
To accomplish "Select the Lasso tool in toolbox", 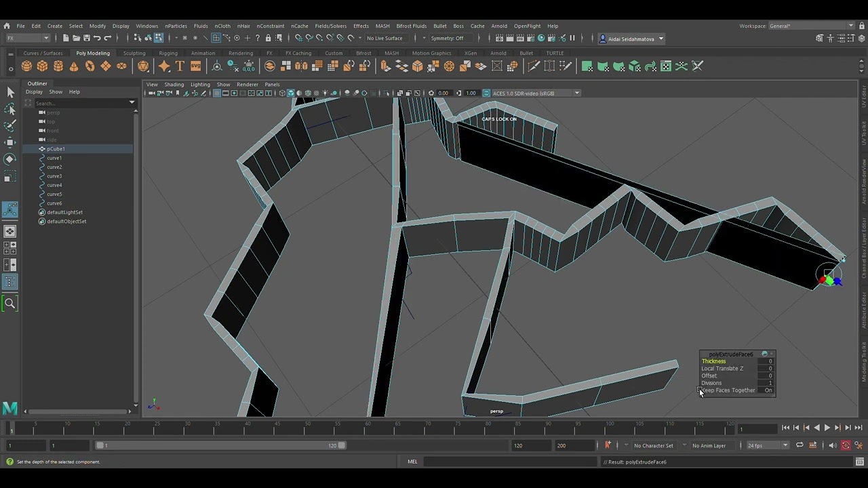I will (10, 108).
